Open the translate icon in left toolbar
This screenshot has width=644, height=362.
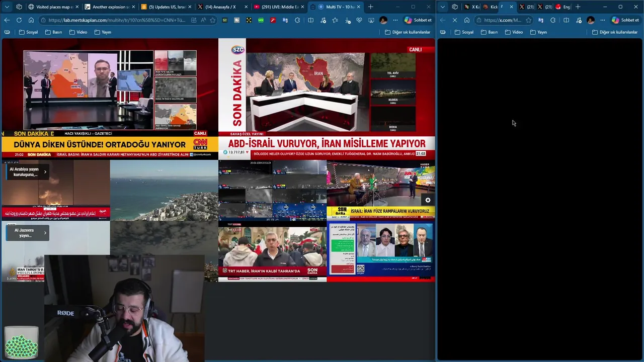[x=285, y=20]
